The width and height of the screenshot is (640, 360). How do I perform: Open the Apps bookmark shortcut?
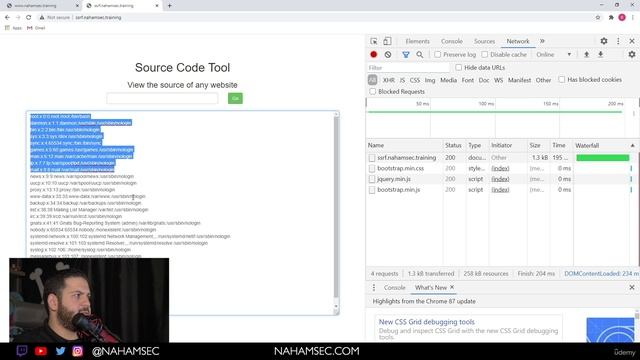pyautogui.click(x=13, y=28)
